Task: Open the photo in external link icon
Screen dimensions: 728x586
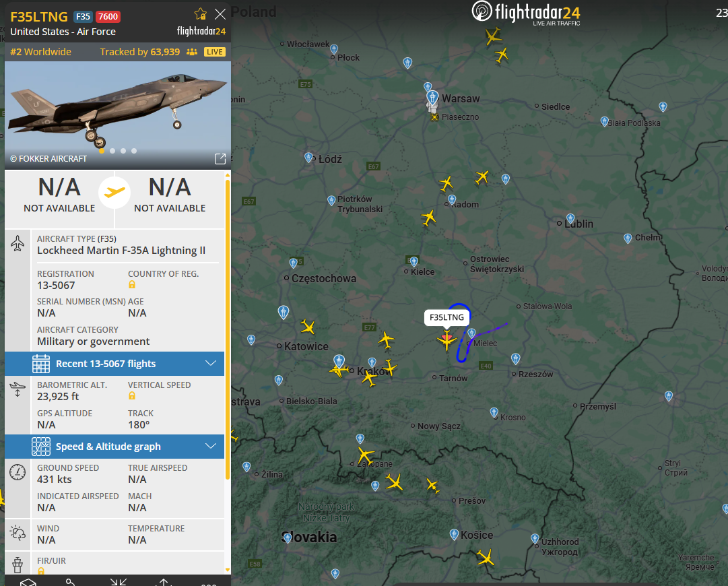Action: coord(220,159)
